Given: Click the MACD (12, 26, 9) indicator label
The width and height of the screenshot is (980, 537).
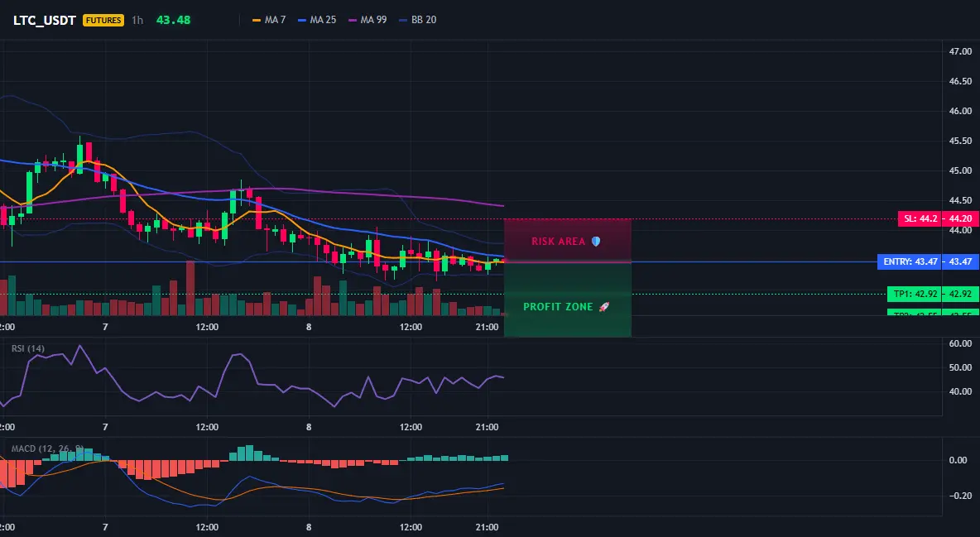Looking at the screenshot, I should tap(47, 448).
